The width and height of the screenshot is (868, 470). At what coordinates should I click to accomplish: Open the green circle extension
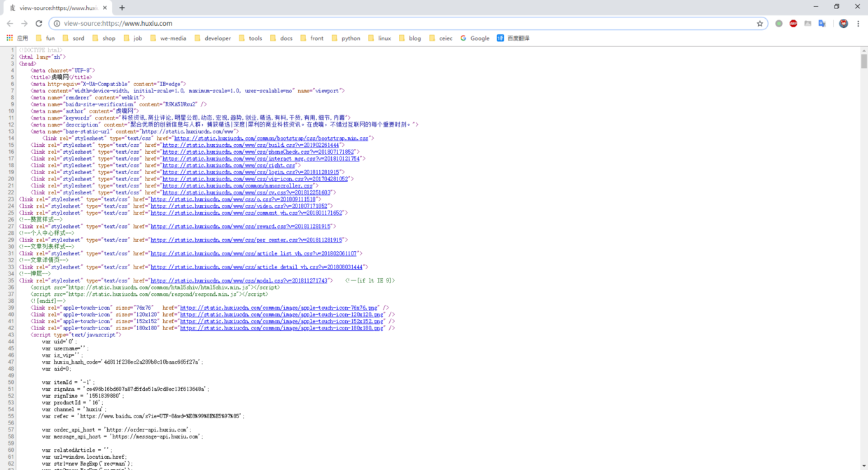point(778,23)
